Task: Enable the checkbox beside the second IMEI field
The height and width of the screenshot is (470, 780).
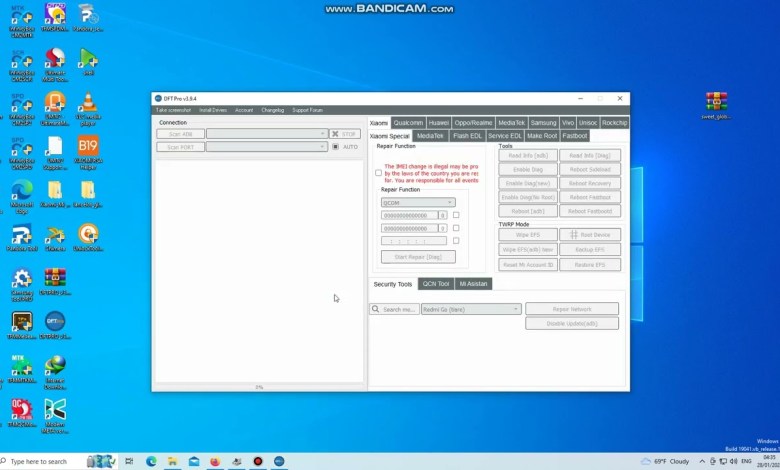Action: point(456,228)
